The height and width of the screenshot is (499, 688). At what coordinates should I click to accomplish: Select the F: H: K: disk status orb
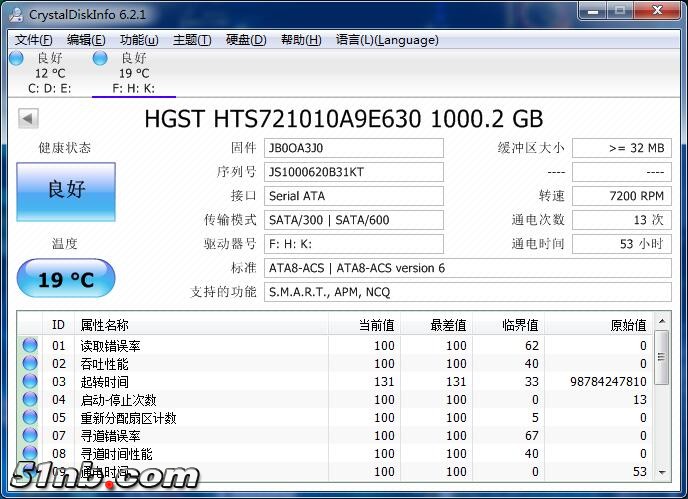[x=100, y=58]
